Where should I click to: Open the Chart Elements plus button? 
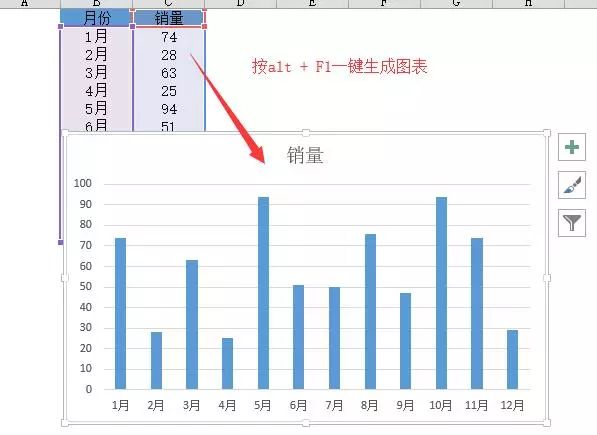(571, 147)
